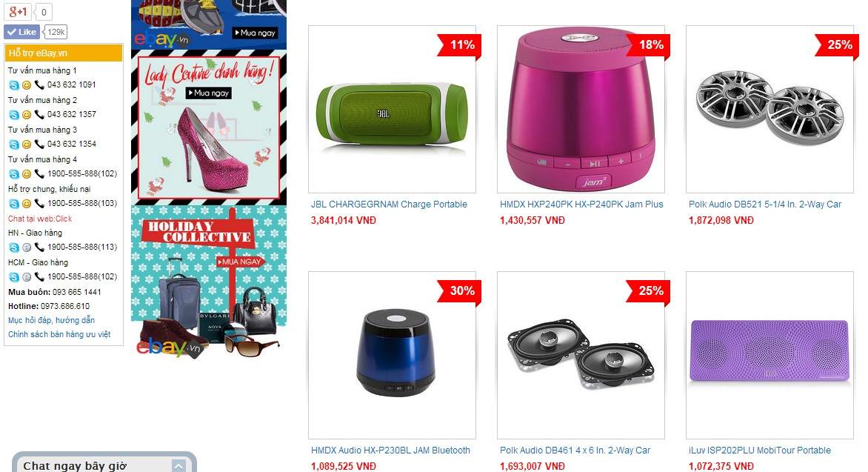Click Yahoo smiley icon for Tư vấn mua hàng 2

(x=26, y=115)
